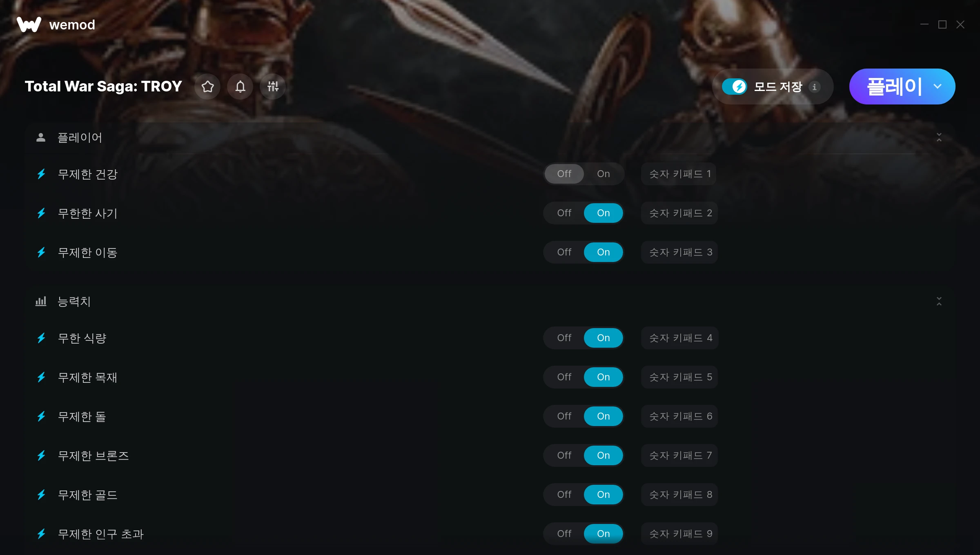Turn Off 무한한 사기
The image size is (980, 555).
click(x=564, y=213)
